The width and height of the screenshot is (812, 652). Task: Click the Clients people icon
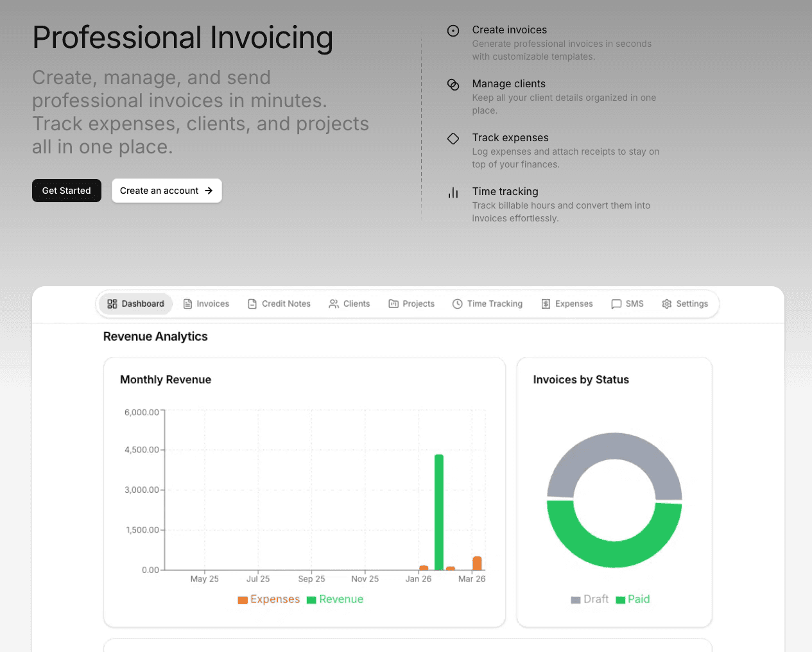tap(334, 304)
